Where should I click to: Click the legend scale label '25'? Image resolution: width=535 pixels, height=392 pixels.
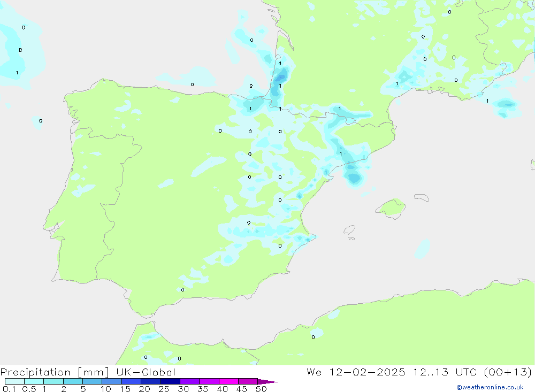(x=164, y=389)
